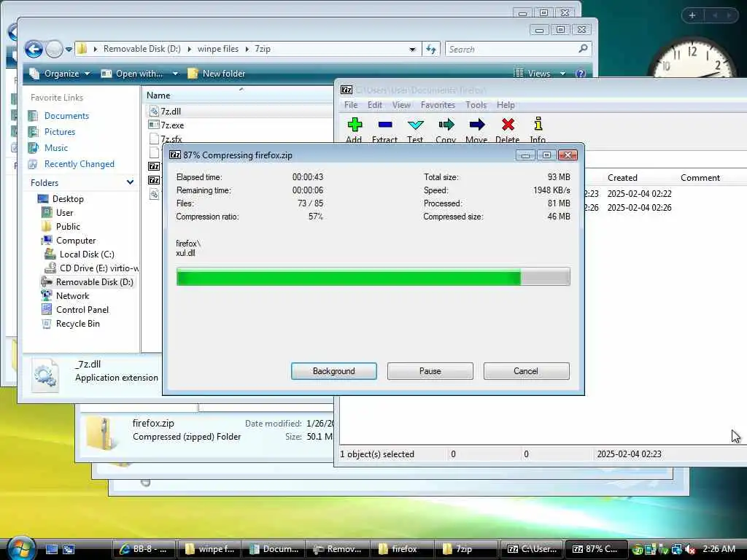Open the Favorites menu in 7-Zip

coord(438,105)
